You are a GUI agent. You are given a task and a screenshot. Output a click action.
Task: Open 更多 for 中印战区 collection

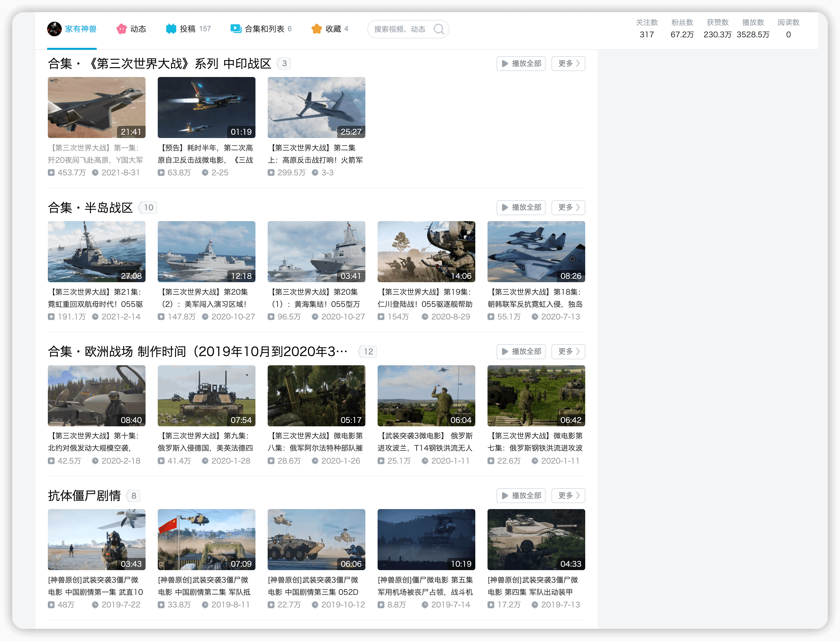(568, 64)
